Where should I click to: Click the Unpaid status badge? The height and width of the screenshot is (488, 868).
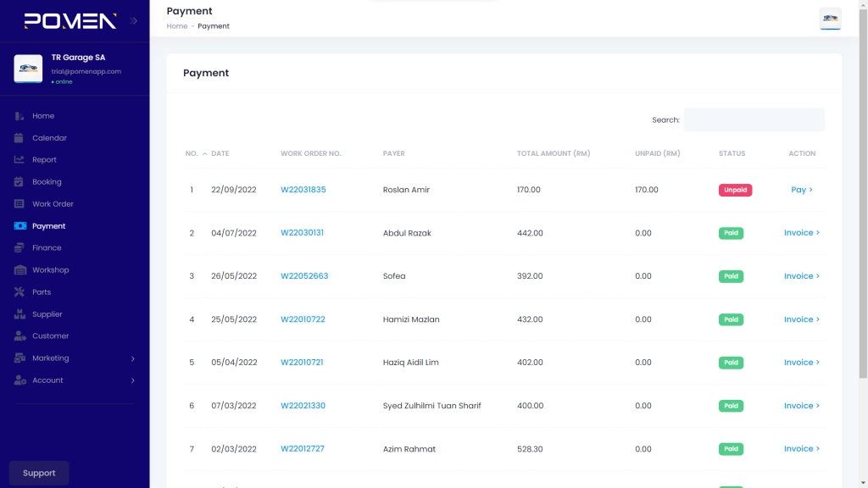[x=735, y=190]
